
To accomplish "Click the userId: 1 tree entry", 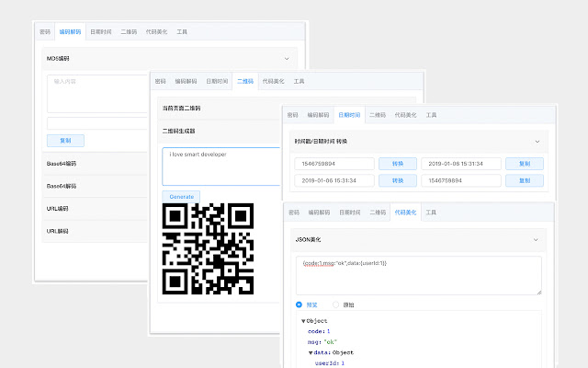I will [330, 363].
